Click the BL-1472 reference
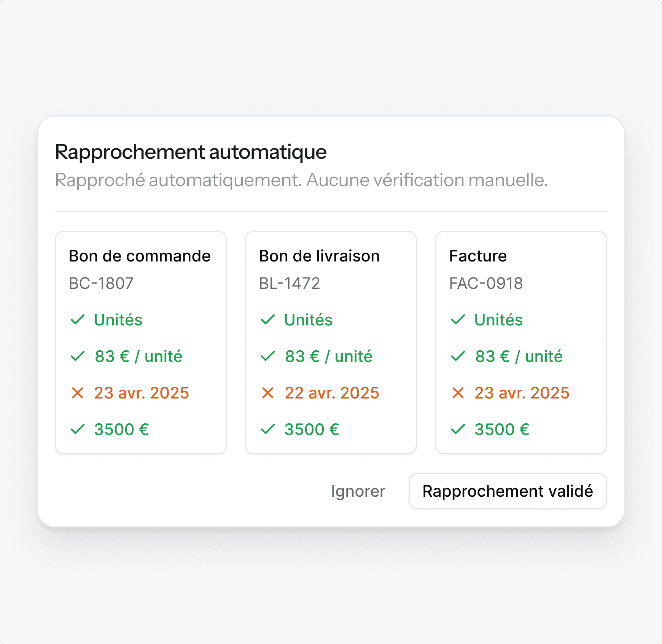 (x=290, y=283)
